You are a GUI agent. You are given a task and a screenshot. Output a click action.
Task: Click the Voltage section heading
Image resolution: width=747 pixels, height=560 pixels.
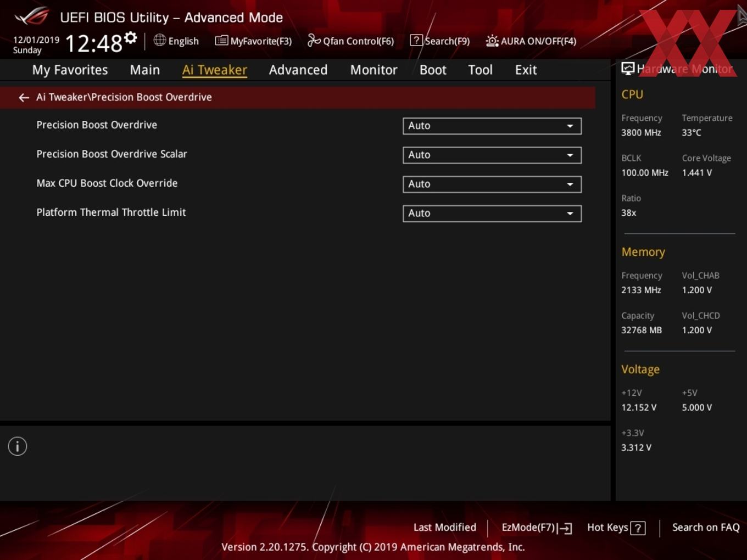(x=640, y=369)
